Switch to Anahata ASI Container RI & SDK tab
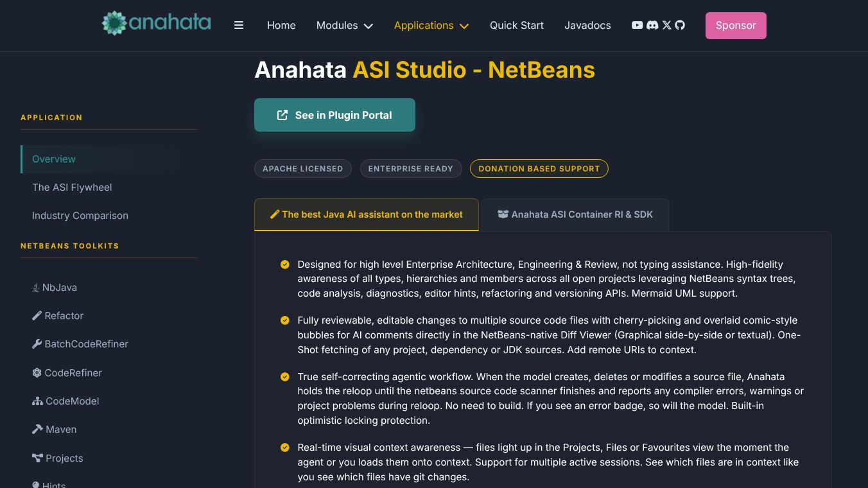 [x=575, y=214]
